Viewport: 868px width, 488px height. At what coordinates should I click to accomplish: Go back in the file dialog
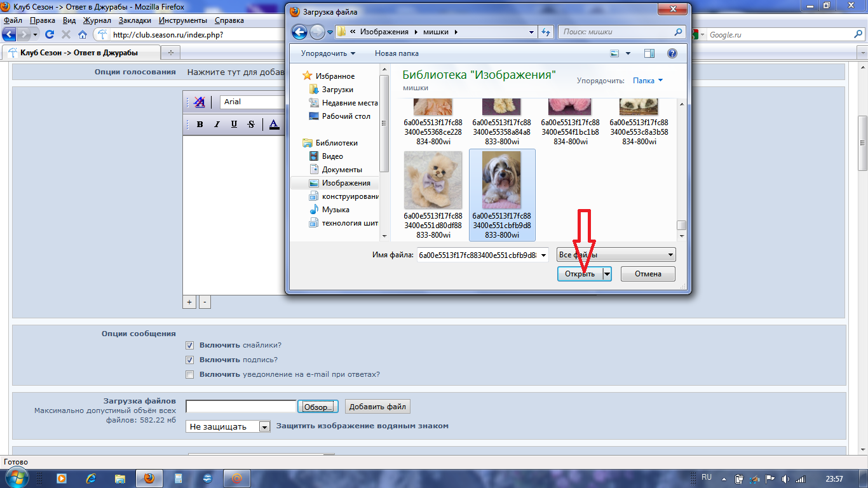299,32
